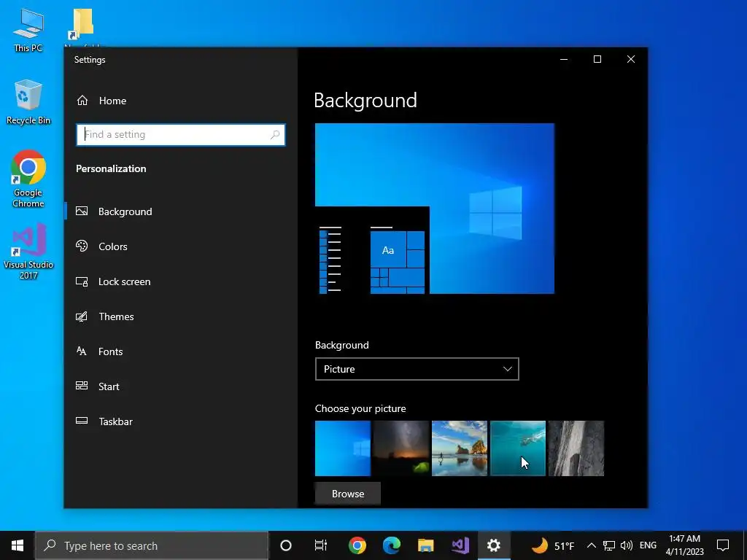The image size is (747, 560).
Task: Open the Themes settings page
Action: 116,316
